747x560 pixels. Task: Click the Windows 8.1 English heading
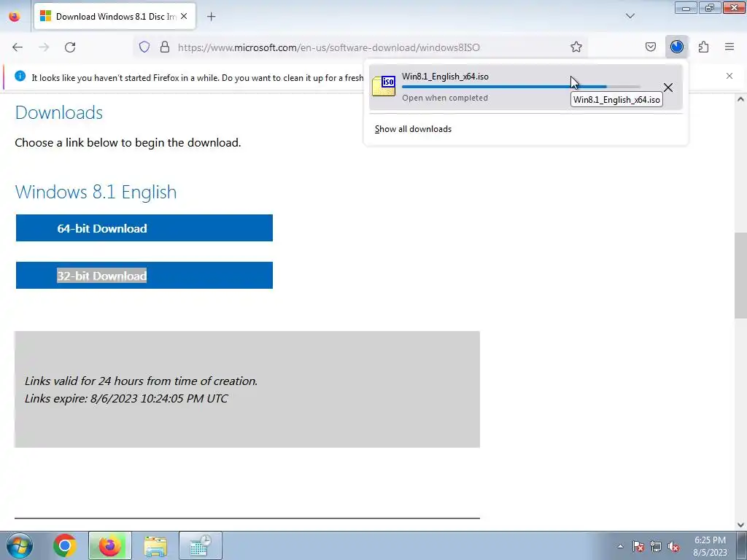(96, 192)
